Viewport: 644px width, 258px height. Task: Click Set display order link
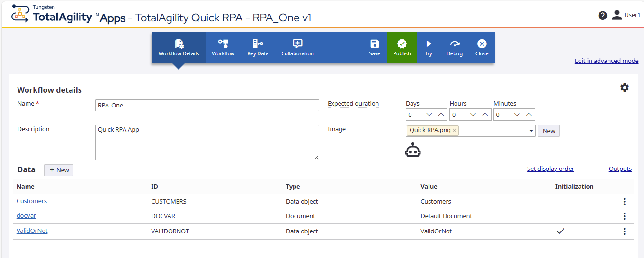551,169
